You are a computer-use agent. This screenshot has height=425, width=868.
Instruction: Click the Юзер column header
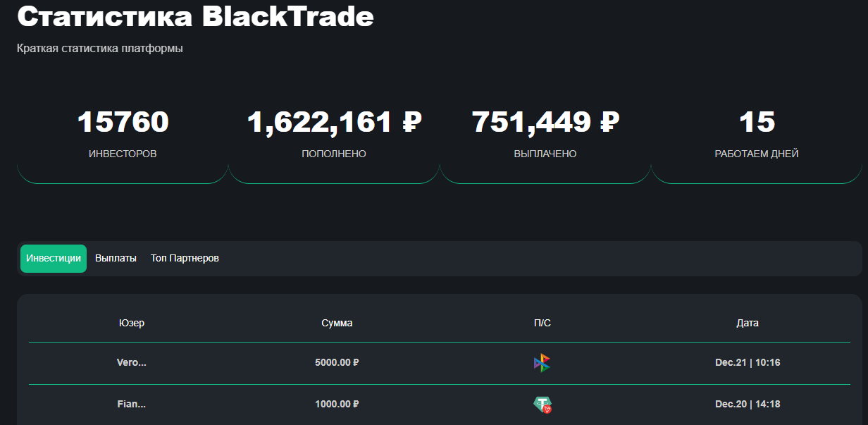point(132,323)
